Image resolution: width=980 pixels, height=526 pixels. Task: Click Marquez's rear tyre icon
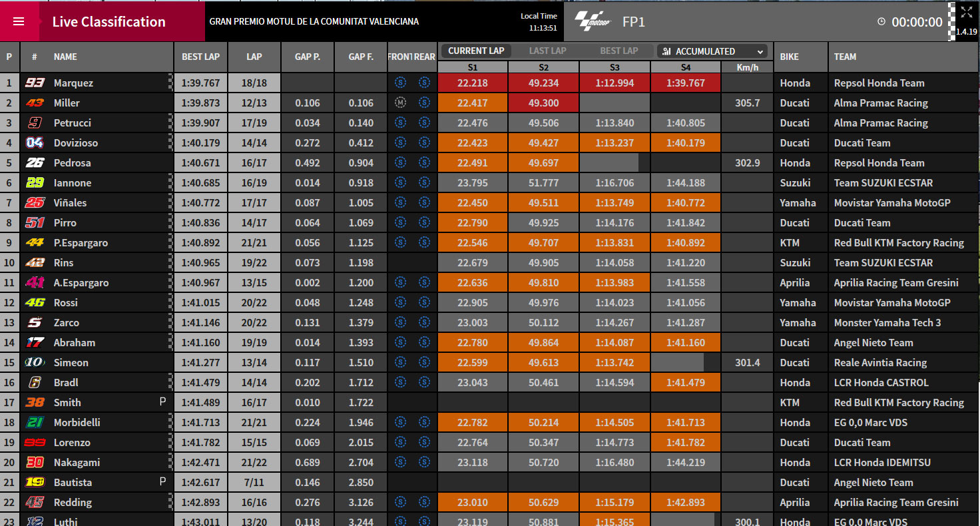pyautogui.click(x=424, y=83)
